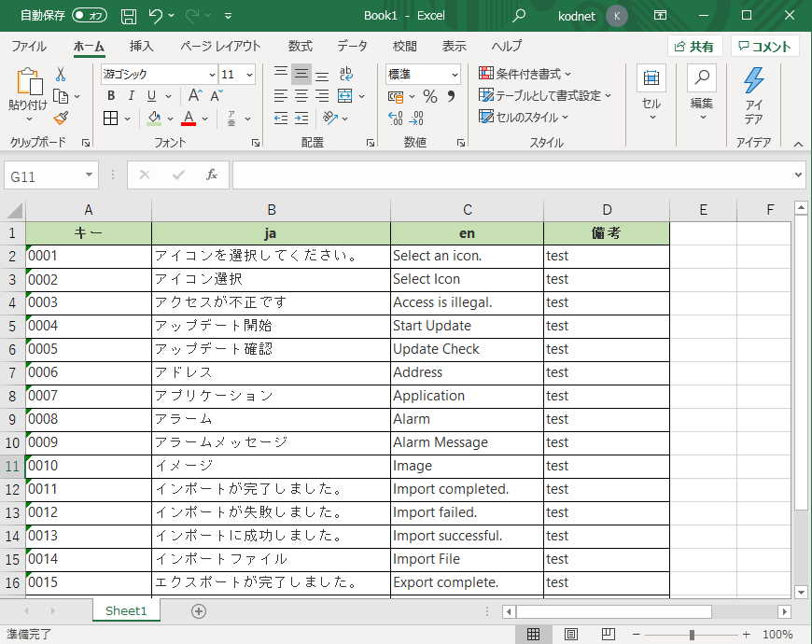Apply percent style number format

pos(430,96)
